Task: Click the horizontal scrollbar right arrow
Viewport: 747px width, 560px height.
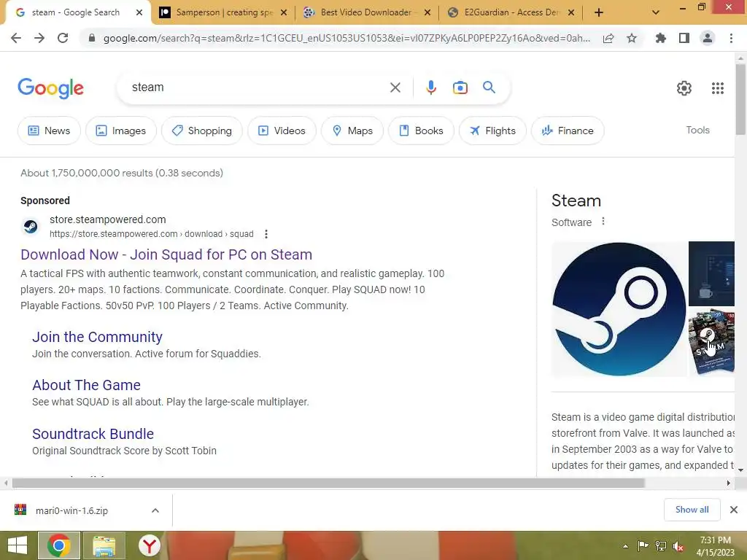Action: 729,483
